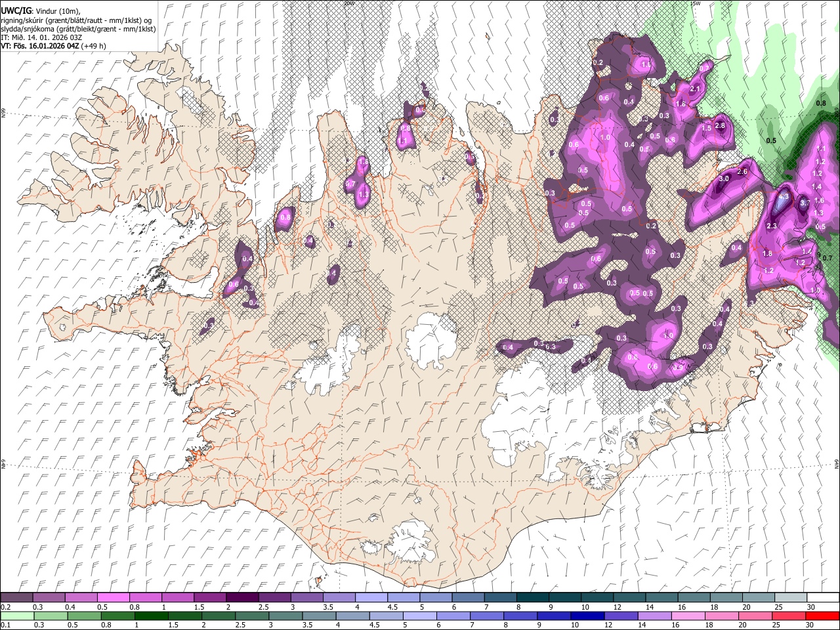Screen dimensions: 840x630
Task: Select the upper scale light blue swatch labeled 4
Action: click(x=371, y=598)
